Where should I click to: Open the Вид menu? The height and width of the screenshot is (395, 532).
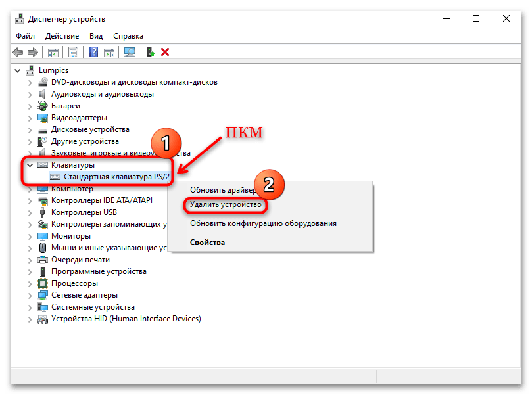[x=96, y=36]
